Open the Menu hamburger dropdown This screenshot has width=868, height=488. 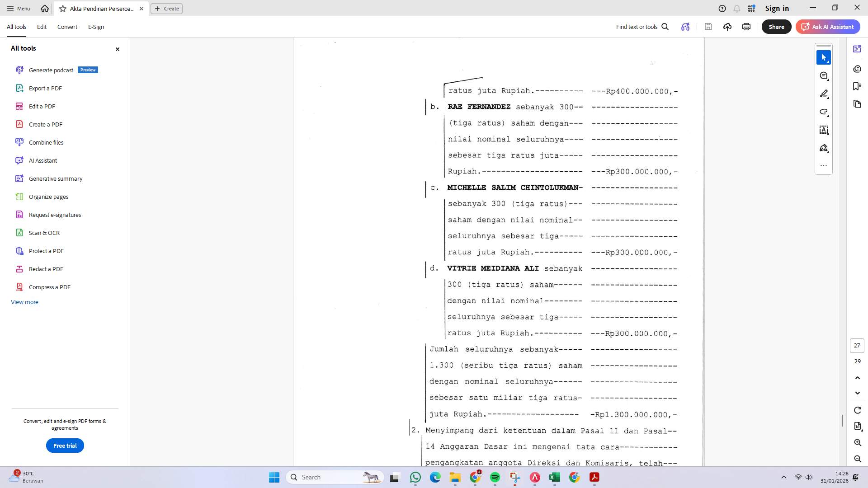click(18, 8)
